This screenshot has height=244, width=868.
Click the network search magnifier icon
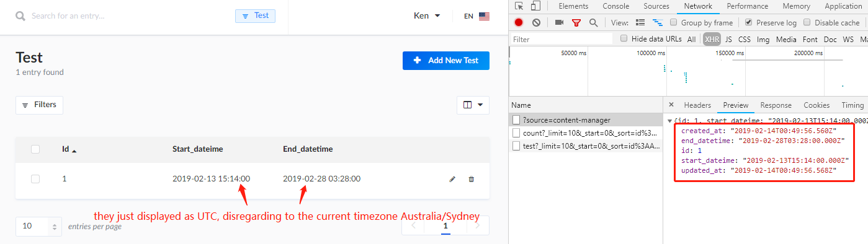point(593,22)
